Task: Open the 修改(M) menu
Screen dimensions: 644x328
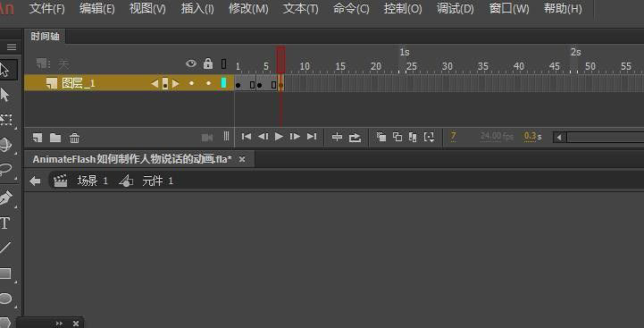Action: (x=248, y=9)
